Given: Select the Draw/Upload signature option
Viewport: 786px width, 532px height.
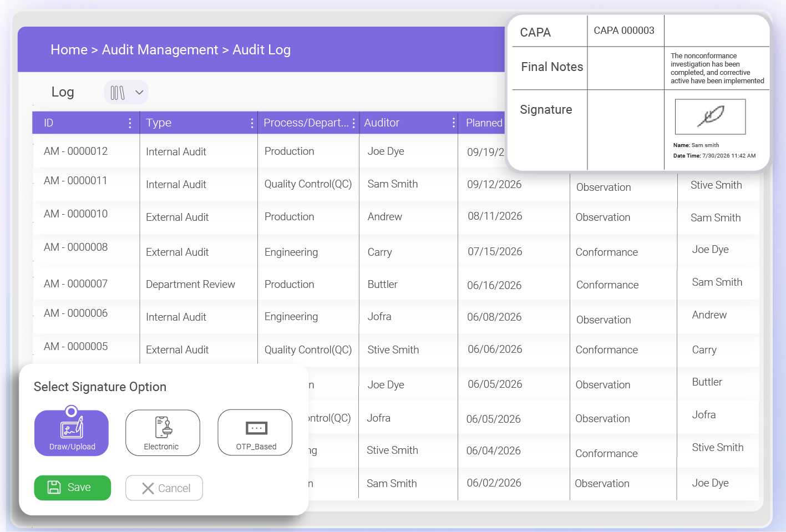Looking at the screenshot, I should pos(72,433).
